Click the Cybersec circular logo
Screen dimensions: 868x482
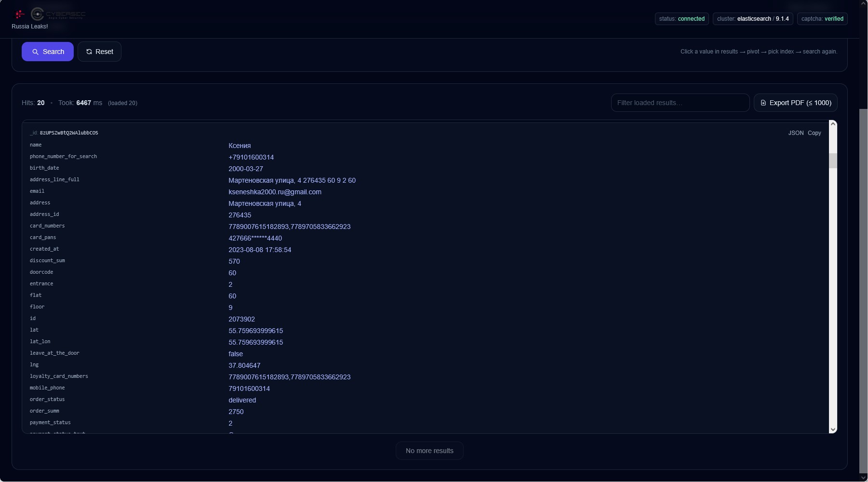[38, 14]
